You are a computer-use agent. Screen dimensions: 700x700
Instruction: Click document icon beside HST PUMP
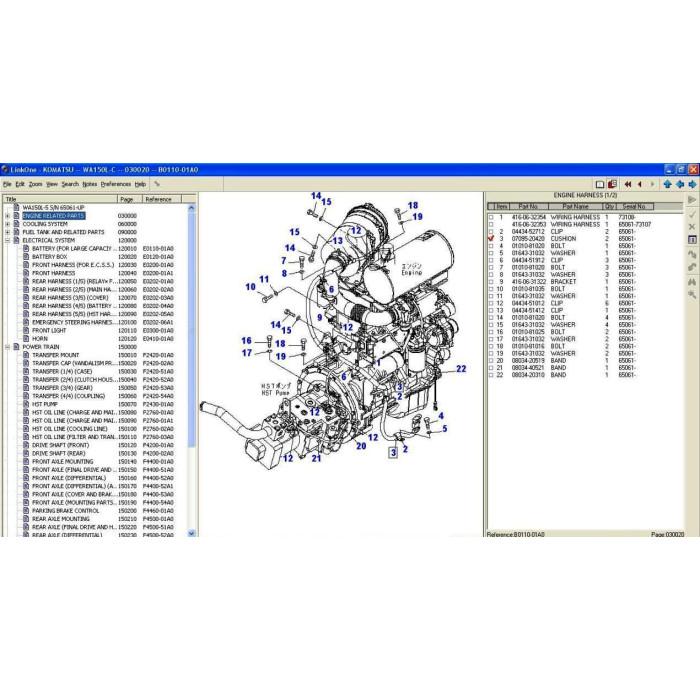26,404
